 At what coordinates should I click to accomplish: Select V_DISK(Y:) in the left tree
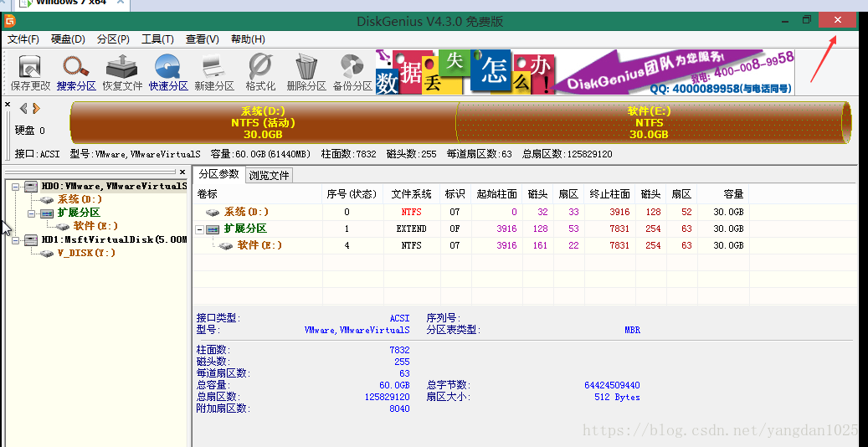coord(86,253)
